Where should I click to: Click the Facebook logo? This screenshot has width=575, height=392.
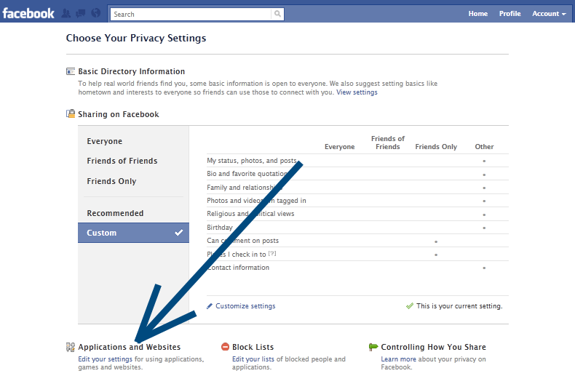pos(28,13)
